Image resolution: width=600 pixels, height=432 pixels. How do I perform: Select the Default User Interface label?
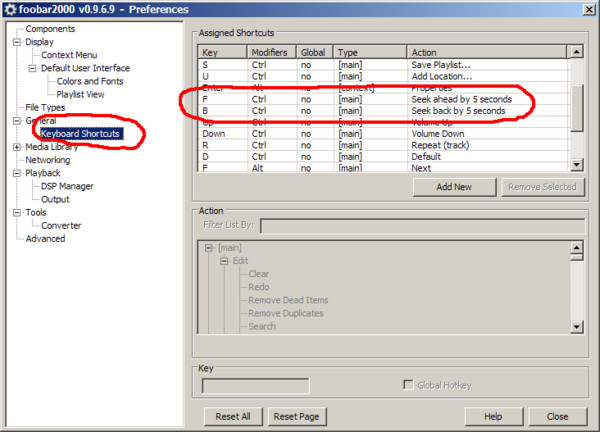point(85,68)
